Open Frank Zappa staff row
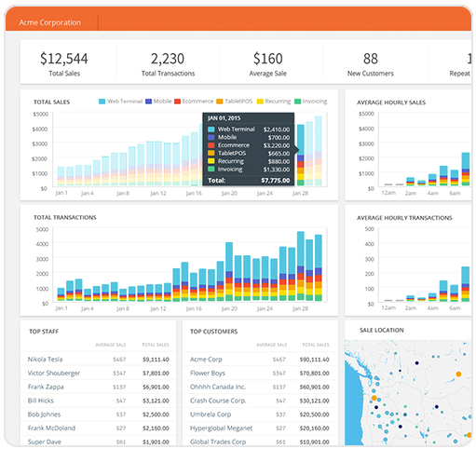This screenshot has height=449, width=476. pos(98,387)
